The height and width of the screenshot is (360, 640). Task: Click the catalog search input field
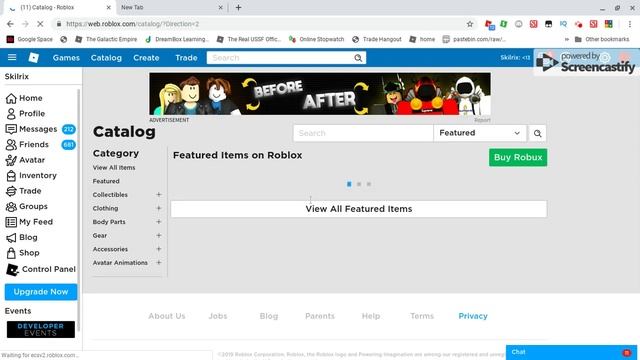[x=363, y=133]
